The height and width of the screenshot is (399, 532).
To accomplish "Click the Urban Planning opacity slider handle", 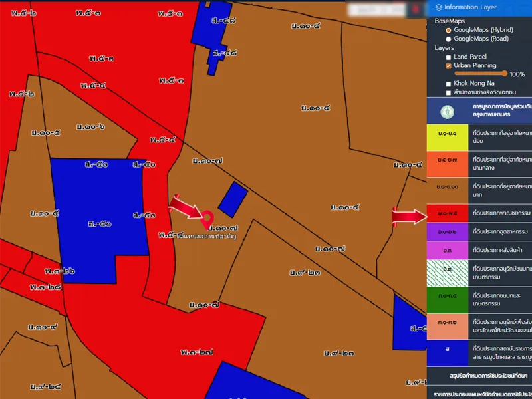I will click(x=505, y=74).
